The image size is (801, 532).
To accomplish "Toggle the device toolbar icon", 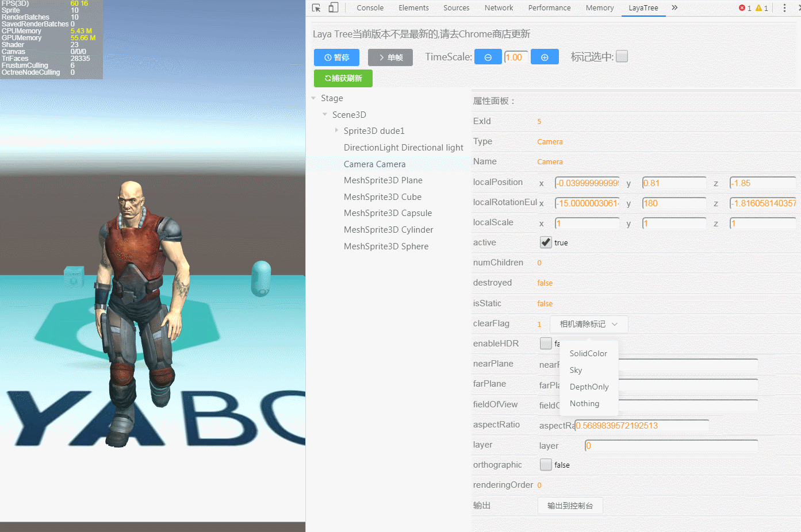I will click(334, 8).
